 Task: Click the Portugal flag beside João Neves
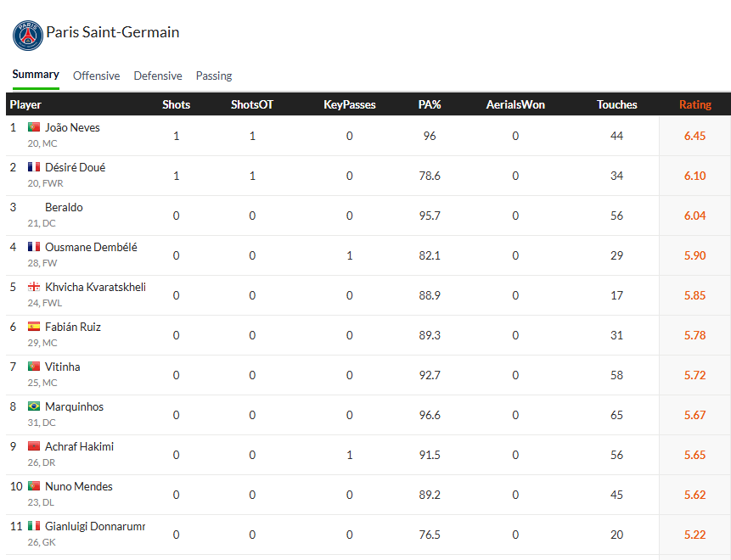[x=34, y=127]
